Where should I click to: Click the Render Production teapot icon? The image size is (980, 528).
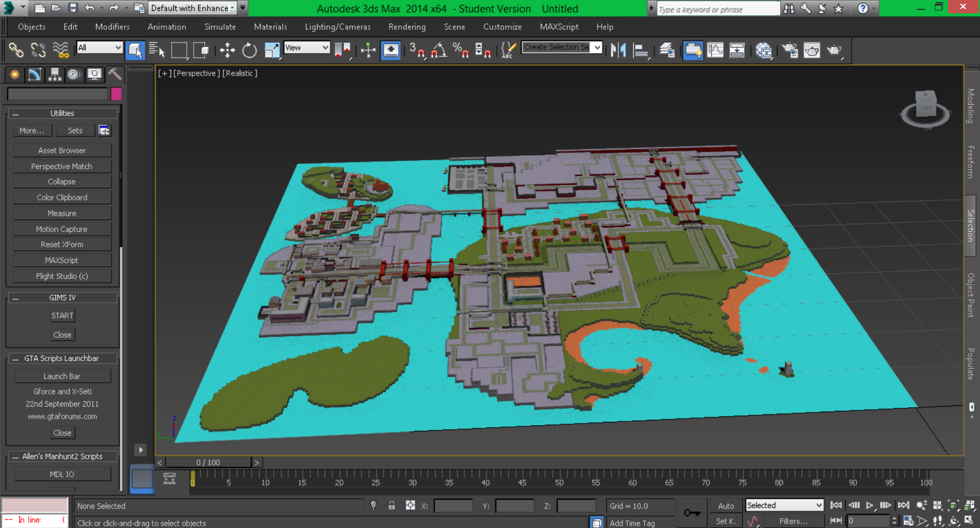(x=834, y=50)
